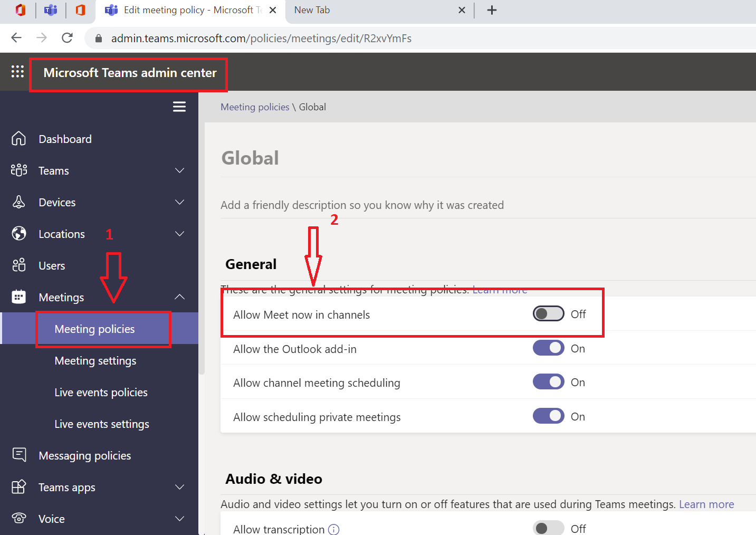756x535 pixels.
Task: Expand the Locations section chevron
Action: (x=179, y=234)
